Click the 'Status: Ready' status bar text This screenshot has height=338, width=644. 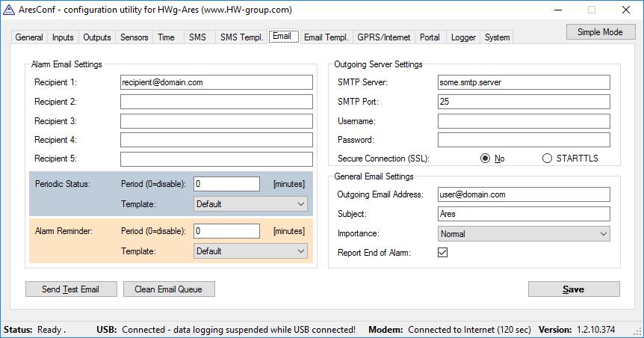[x=34, y=330]
